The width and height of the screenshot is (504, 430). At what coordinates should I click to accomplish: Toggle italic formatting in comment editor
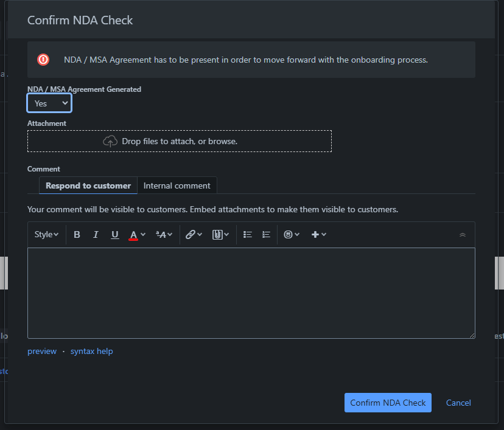96,235
